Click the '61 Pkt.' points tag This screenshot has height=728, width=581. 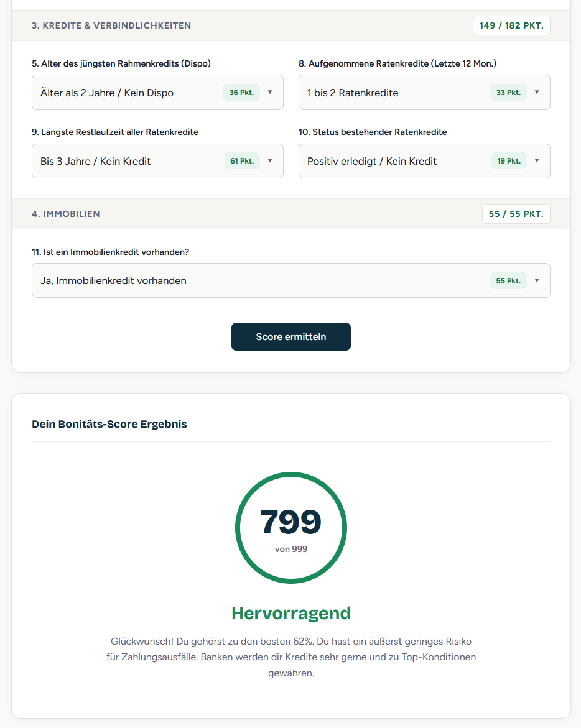(241, 160)
